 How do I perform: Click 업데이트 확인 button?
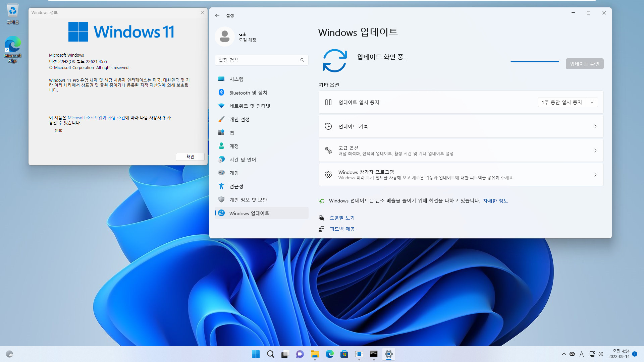point(584,64)
